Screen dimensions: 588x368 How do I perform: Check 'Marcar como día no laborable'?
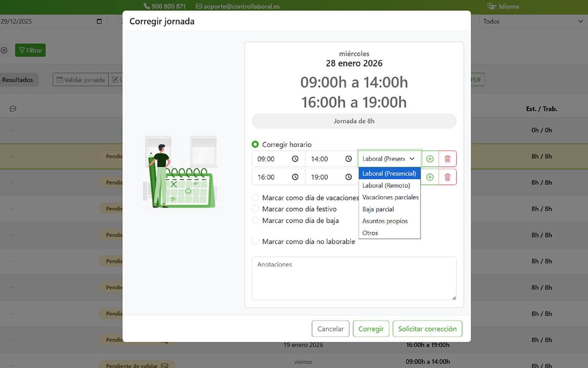255,241
